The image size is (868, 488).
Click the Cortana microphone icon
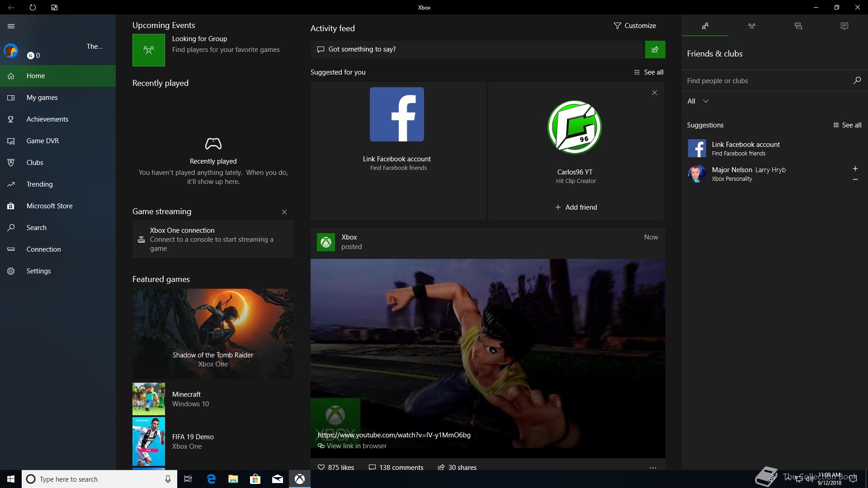168,479
